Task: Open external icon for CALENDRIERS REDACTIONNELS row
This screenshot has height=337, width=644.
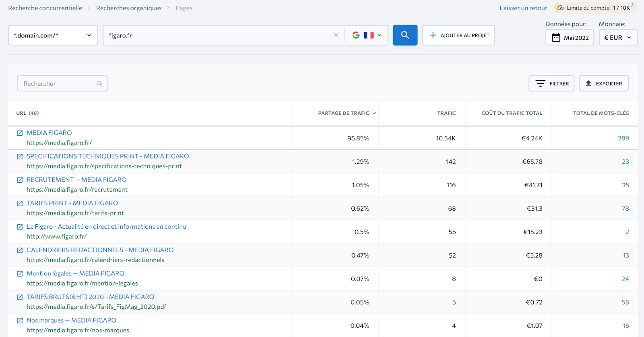Action: 20,250
